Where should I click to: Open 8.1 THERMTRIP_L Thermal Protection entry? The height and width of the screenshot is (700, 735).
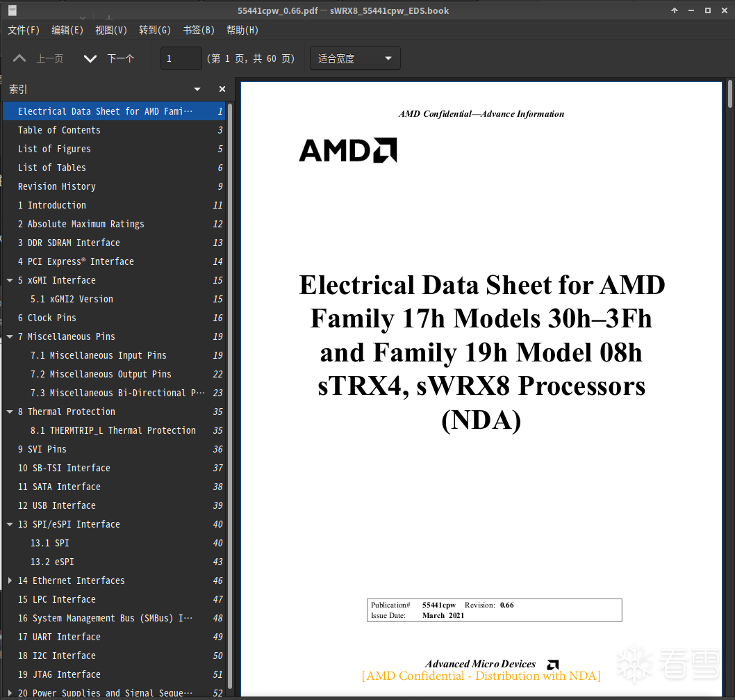tap(114, 430)
